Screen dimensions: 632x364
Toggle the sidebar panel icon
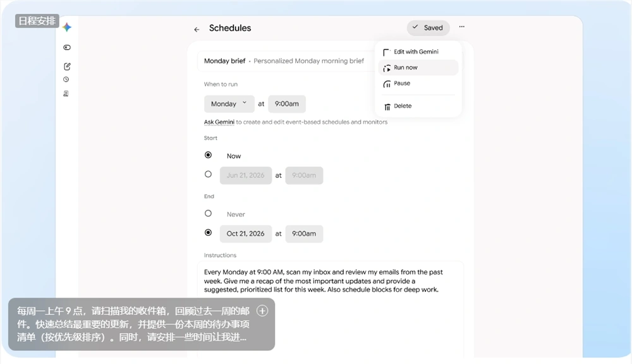tap(67, 47)
